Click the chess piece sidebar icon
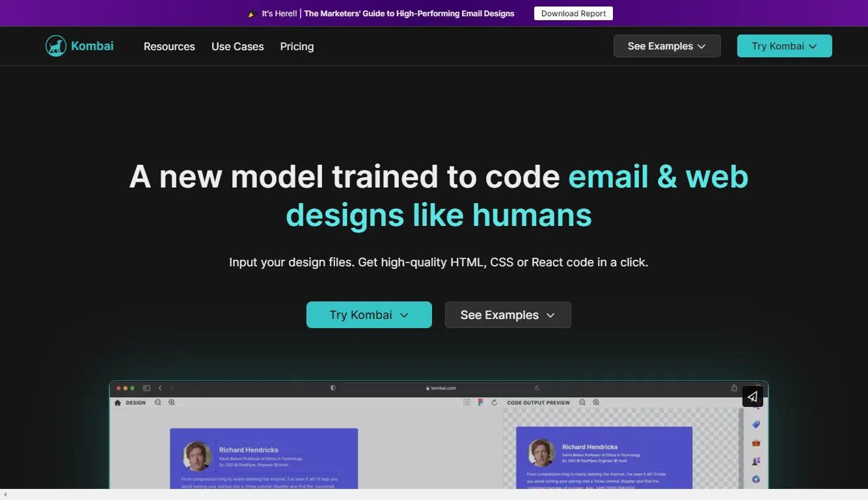 [x=755, y=461]
